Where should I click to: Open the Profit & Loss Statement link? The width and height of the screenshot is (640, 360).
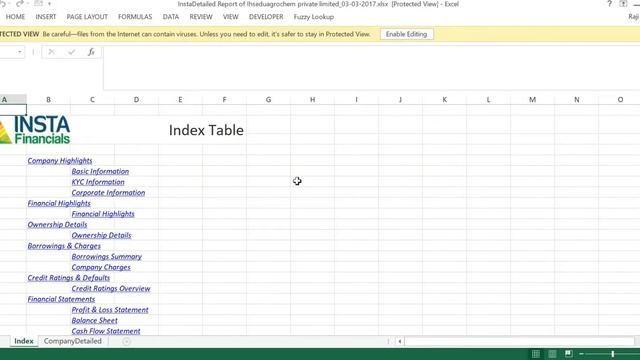110,309
